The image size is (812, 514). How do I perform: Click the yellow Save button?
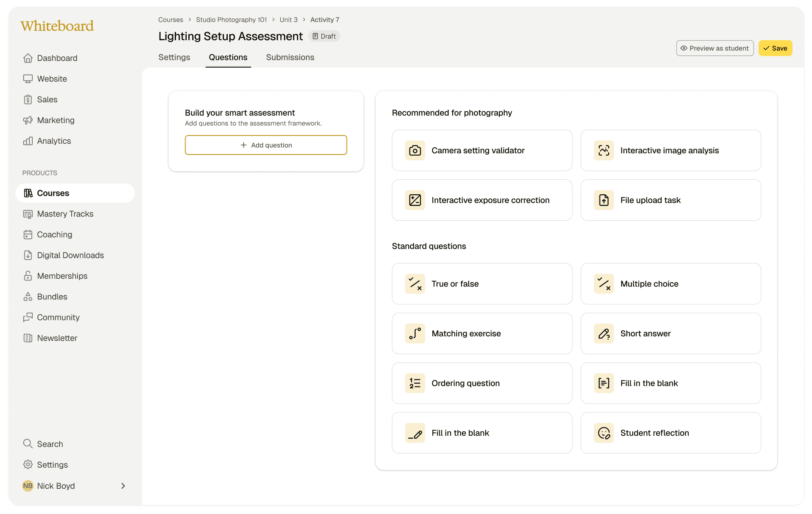point(775,48)
